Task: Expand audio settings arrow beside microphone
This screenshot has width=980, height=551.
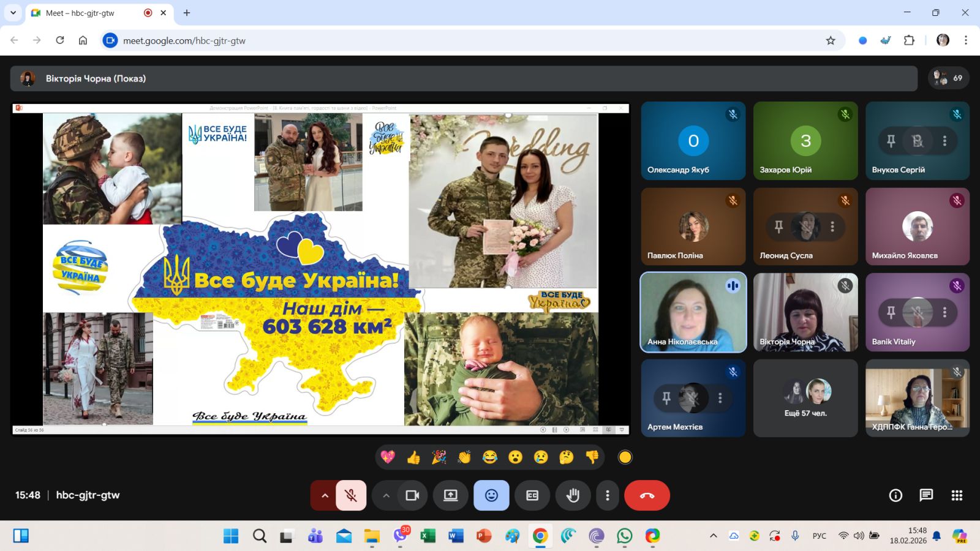Action: (325, 495)
